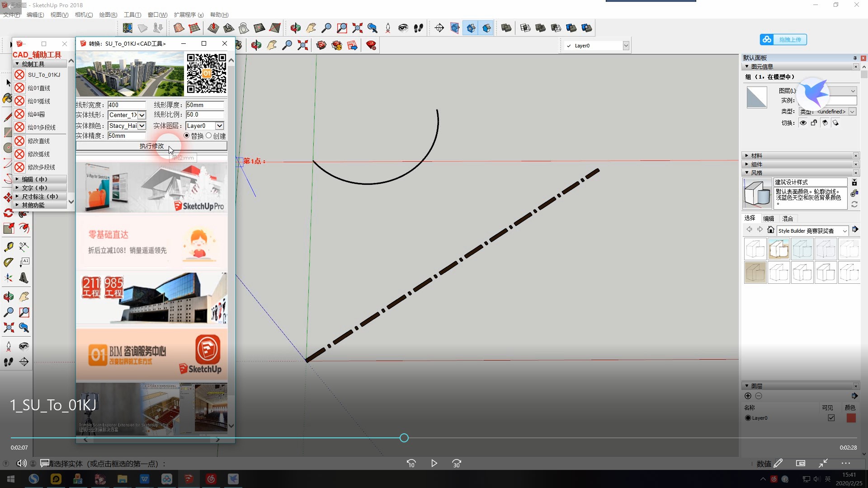The height and width of the screenshot is (488, 868).
Task: Select the Zoom magnifier tool in the top toolbar
Action: pos(326,28)
